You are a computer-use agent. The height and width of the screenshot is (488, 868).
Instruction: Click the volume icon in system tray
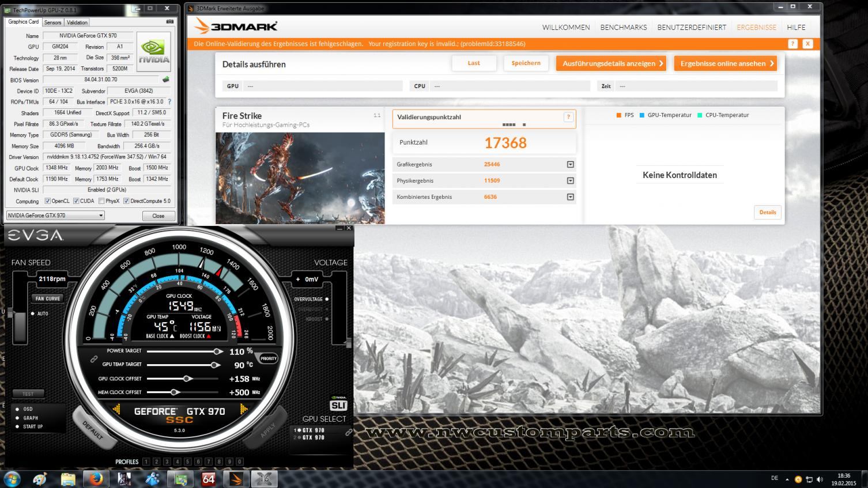click(820, 479)
